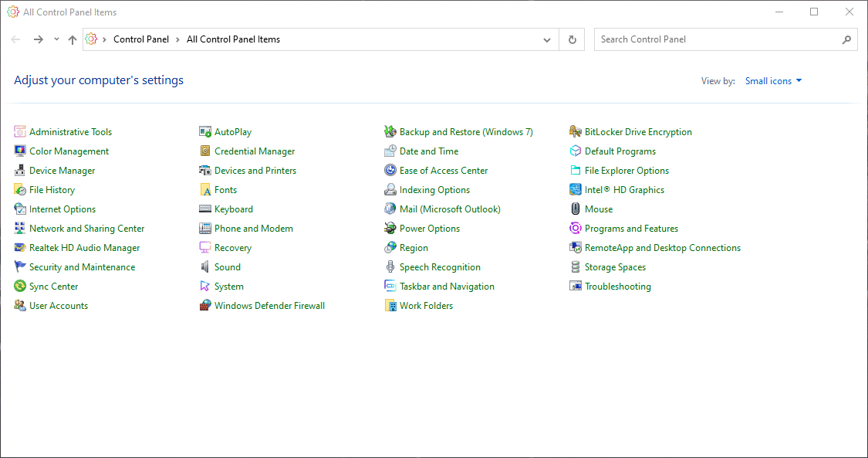Click the Network and Sharing Center icon
The image size is (868, 458).
20,228
